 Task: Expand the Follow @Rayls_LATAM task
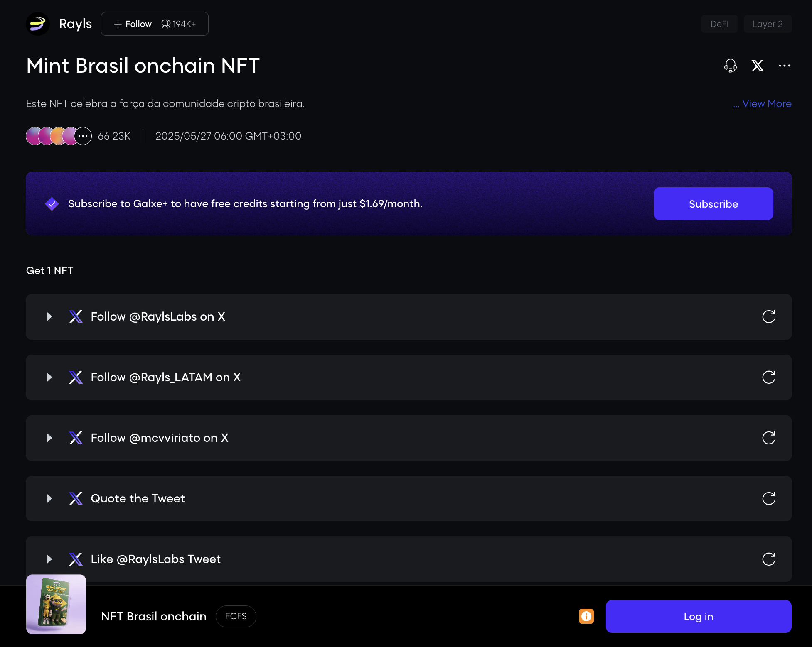(49, 377)
